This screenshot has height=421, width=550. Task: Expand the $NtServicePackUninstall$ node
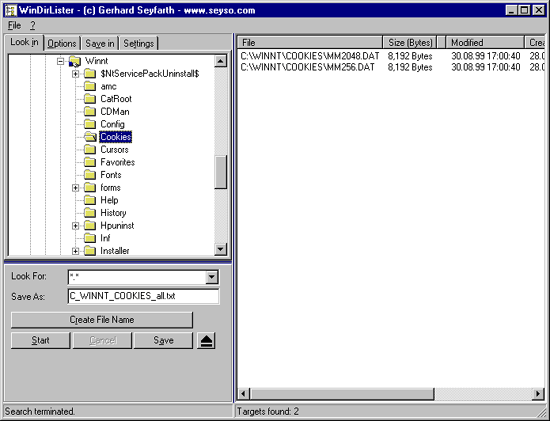tap(75, 74)
